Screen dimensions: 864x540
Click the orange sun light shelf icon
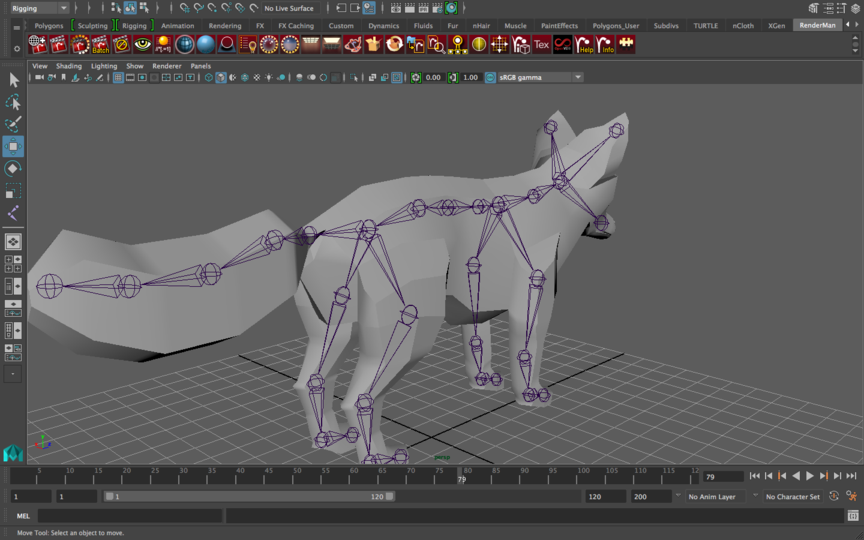click(x=164, y=44)
